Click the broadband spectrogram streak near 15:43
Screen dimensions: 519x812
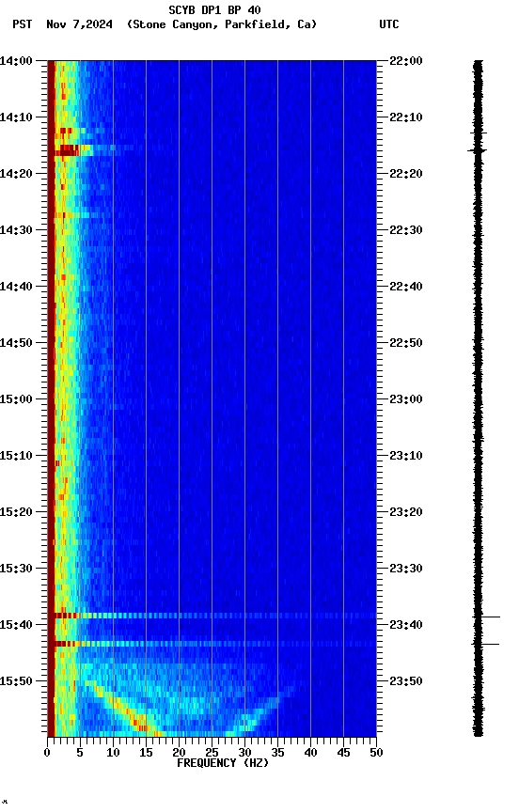[215, 644]
